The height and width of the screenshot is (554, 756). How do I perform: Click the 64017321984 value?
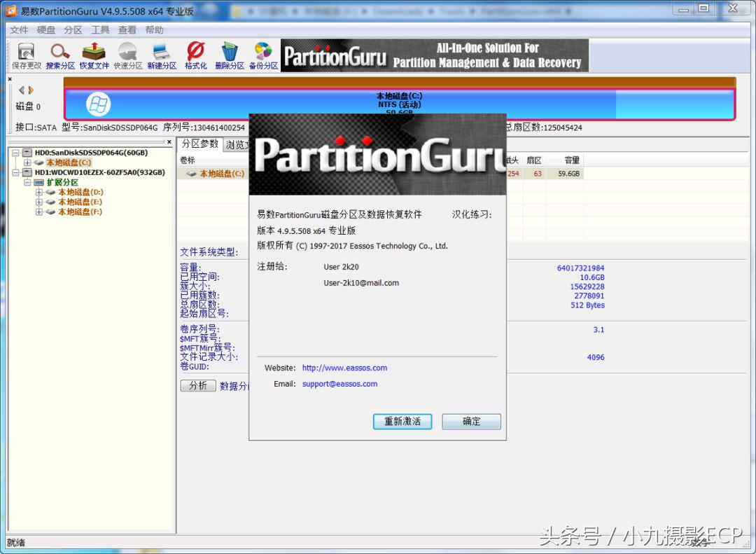click(x=580, y=268)
